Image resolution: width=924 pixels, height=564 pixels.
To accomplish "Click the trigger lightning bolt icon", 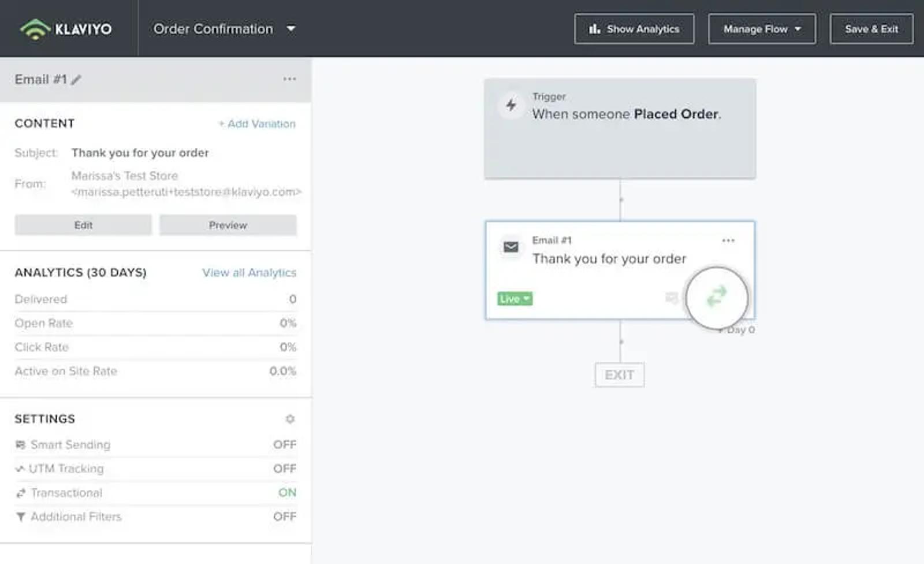I will 511,105.
